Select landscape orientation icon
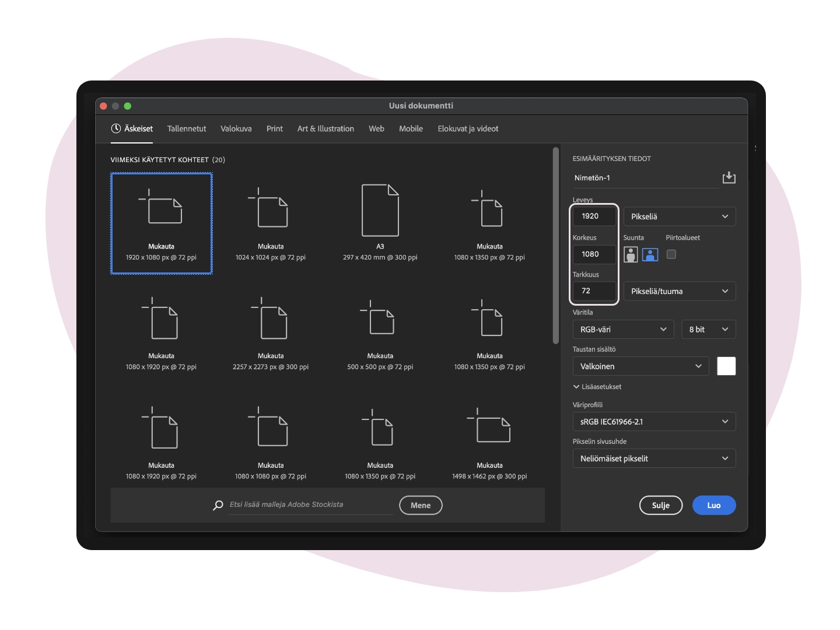840x630 pixels. pos(650,254)
